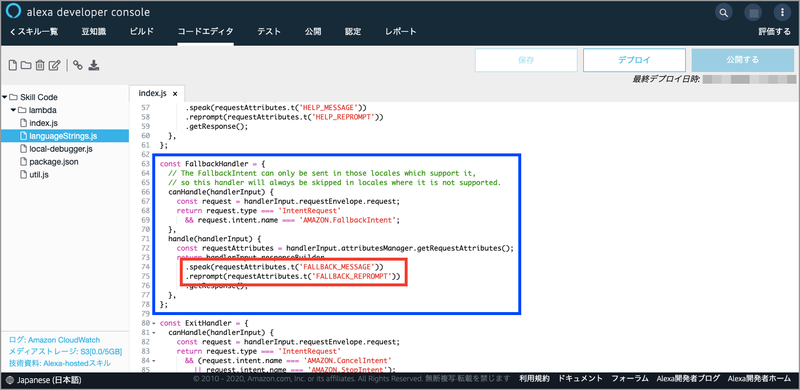Open the Alexa開発者ブログ link

(688, 379)
